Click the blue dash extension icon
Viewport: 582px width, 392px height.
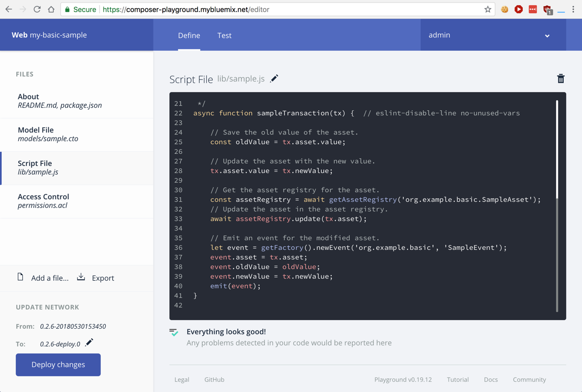(561, 12)
